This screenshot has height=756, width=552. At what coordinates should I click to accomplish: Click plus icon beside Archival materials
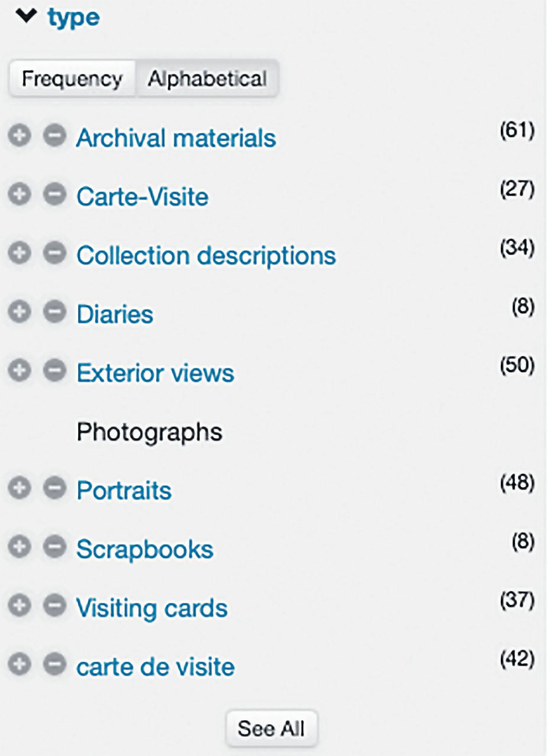tap(19, 136)
